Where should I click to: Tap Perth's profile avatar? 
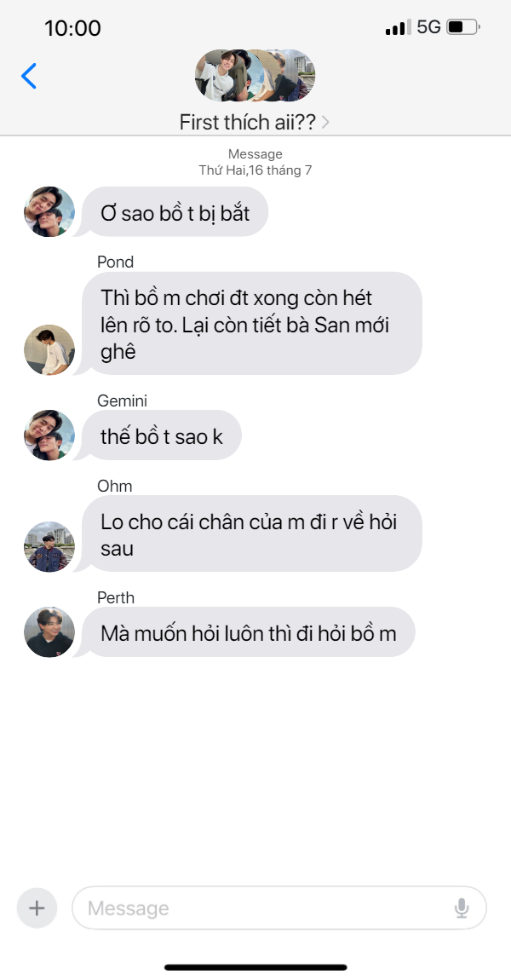pos(49,631)
